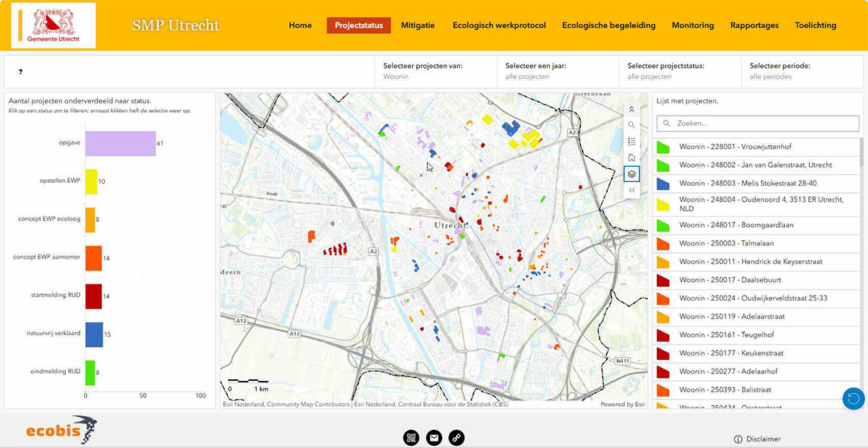The image size is (868, 448).
Task: Click the question mark help icon
Action: pyautogui.click(x=20, y=72)
